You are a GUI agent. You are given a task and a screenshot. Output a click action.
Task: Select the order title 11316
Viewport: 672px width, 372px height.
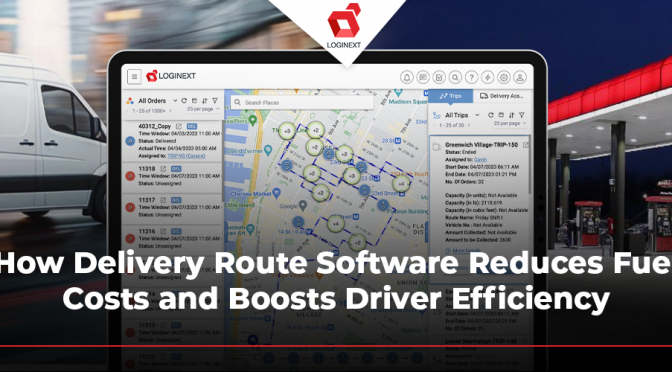point(147,231)
